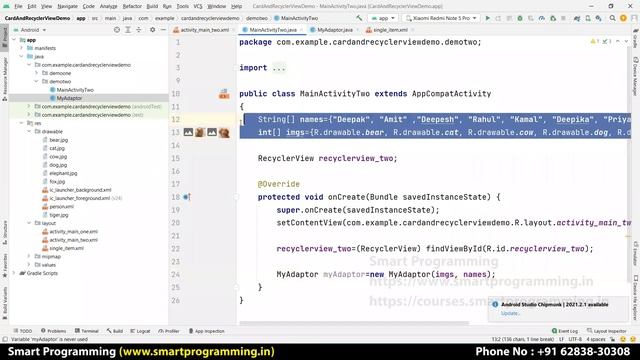Select Opened File target icon in Project panel
640x360 pixels.
(x=117, y=30)
